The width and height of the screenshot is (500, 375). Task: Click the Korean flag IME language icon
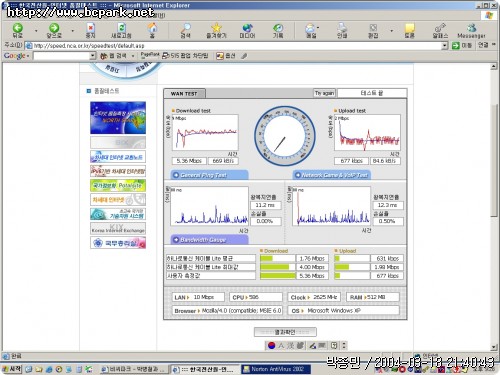(x=271, y=346)
